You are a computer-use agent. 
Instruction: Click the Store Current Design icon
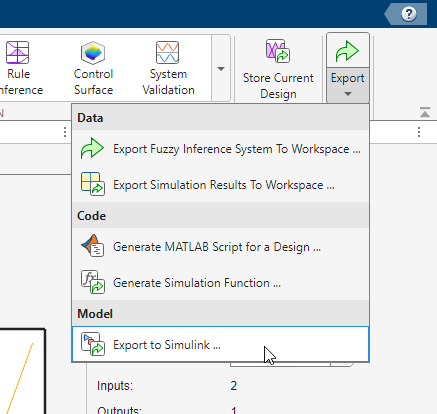(x=278, y=51)
